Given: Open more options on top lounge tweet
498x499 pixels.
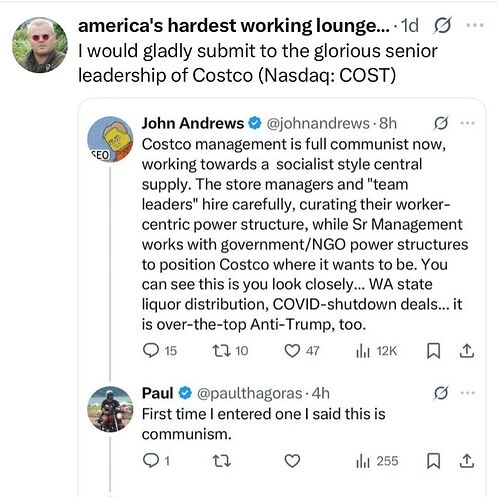Looking at the screenshot, I should [475, 25].
